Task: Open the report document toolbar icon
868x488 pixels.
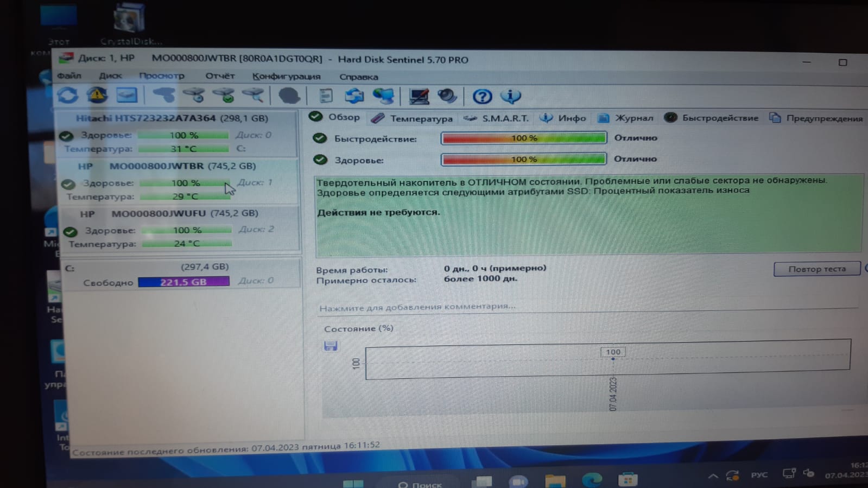Action: tap(326, 96)
